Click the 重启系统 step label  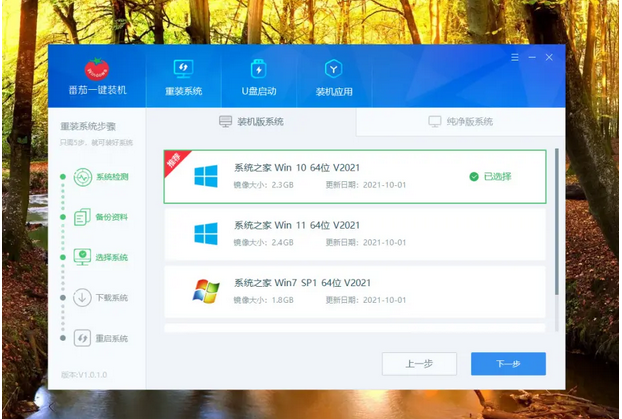[111, 338]
